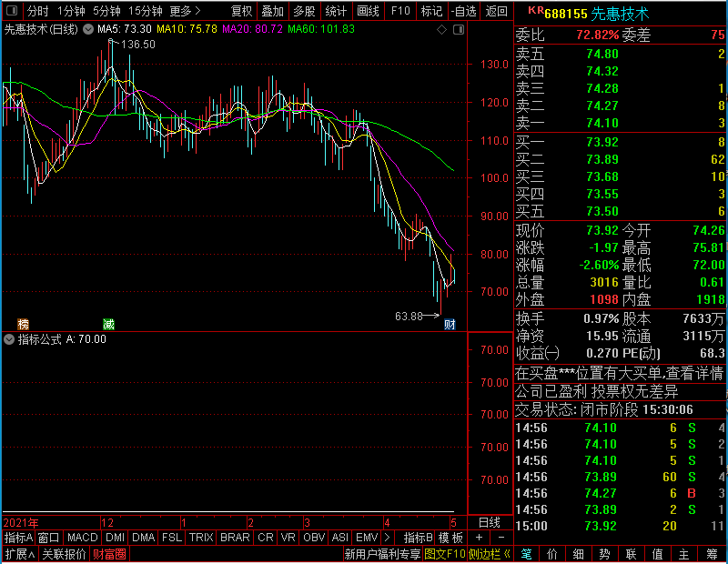This screenshot has width=728, height=564.
Task: Select the 5分钟 period
Action: [106, 11]
